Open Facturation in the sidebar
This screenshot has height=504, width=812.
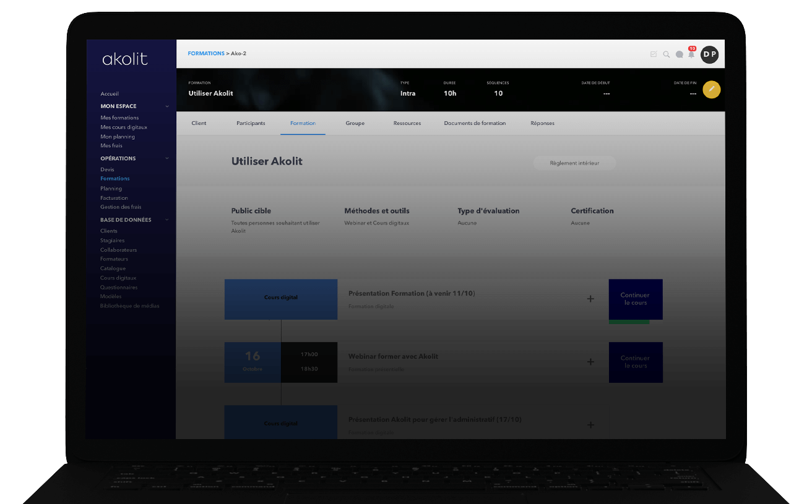[x=114, y=198]
